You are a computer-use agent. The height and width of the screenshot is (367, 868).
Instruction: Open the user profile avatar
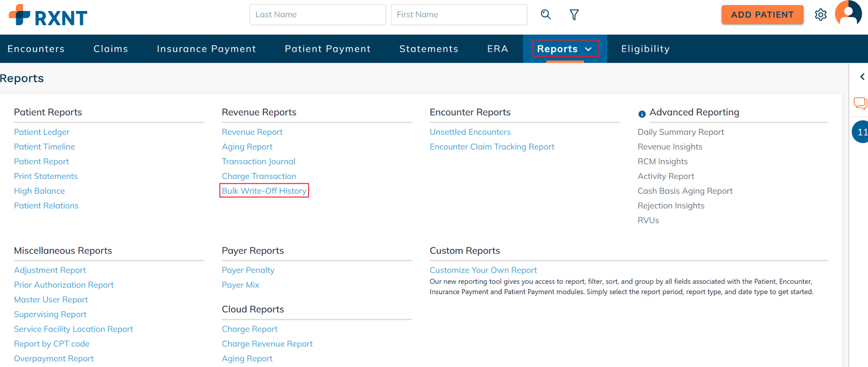[848, 14]
